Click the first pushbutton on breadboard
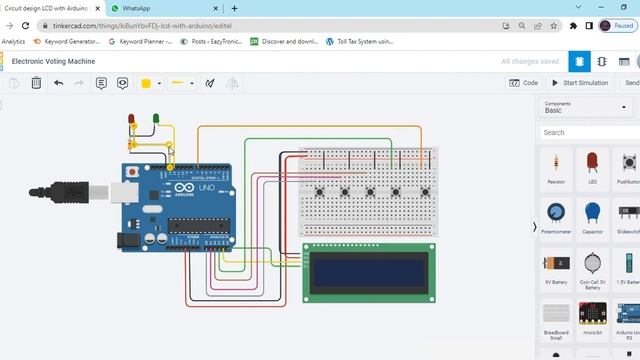This screenshot has width=640, height=360. [320, 192]
